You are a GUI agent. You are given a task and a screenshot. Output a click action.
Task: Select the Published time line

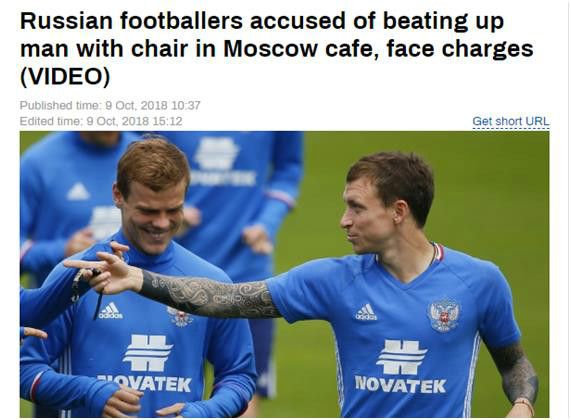pyautogui.click(x=110, y=105)
